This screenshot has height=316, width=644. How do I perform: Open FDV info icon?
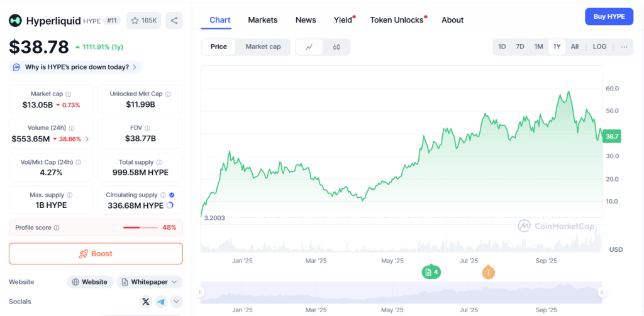(x=147, y=128)
